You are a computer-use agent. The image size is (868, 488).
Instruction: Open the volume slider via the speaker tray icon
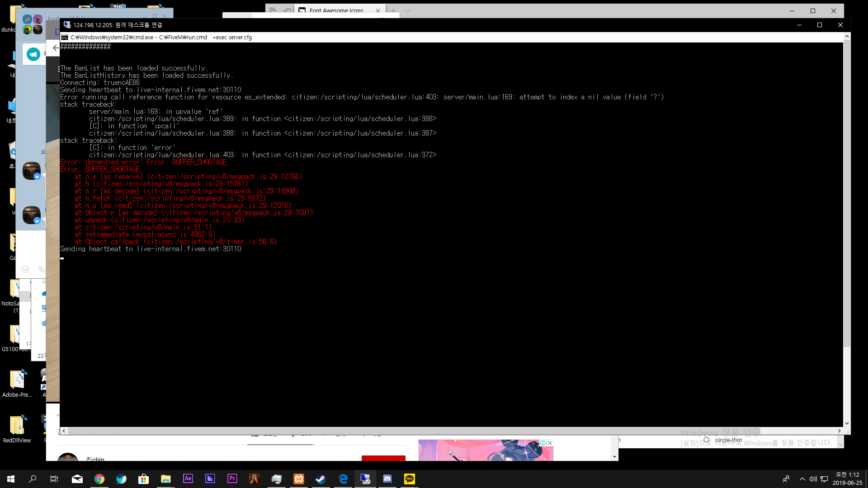click(812, 479)
